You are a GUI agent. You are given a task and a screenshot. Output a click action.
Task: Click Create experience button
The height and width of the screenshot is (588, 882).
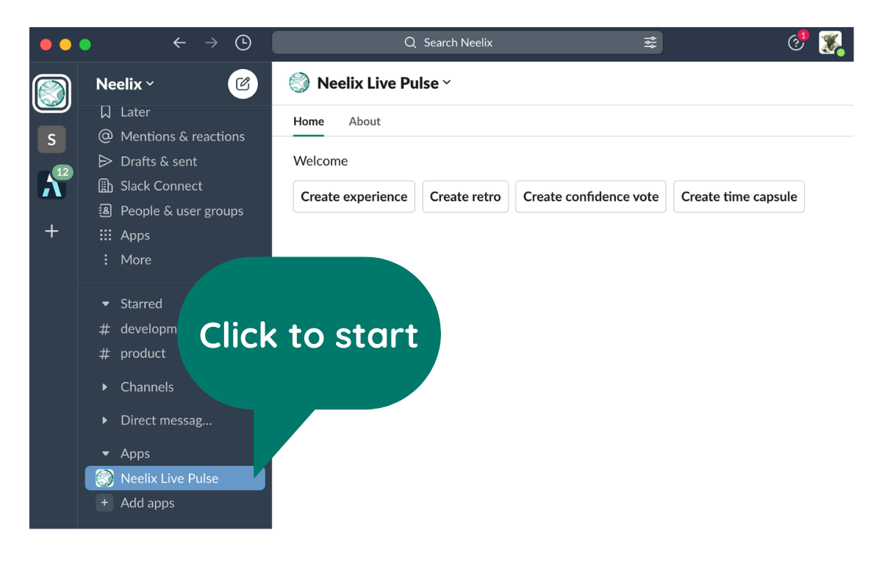click(354, 197)
